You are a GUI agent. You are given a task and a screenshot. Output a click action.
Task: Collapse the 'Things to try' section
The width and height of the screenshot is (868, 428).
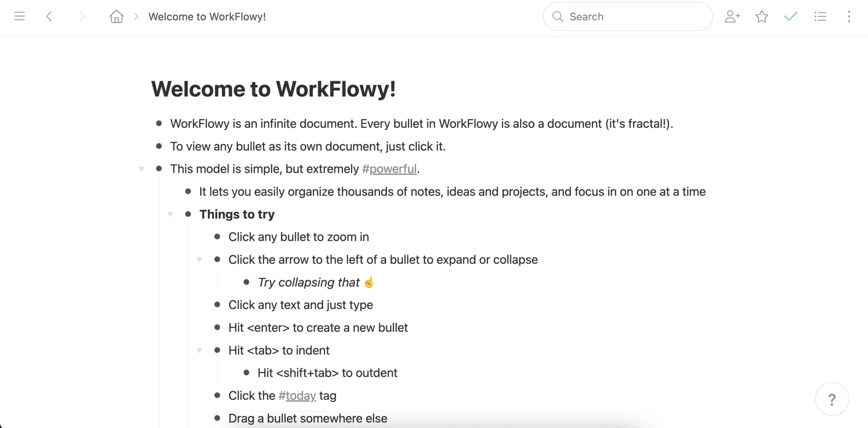(170, 214)
